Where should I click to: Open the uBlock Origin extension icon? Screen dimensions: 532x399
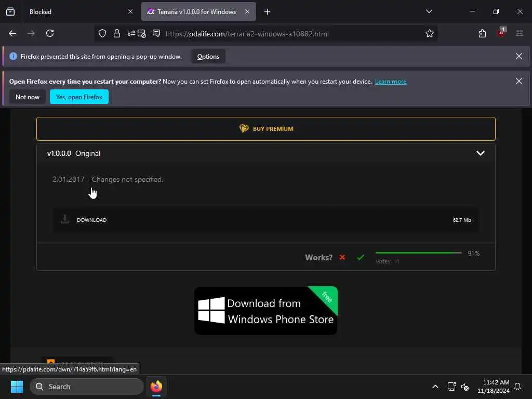(x=501, y=33)
